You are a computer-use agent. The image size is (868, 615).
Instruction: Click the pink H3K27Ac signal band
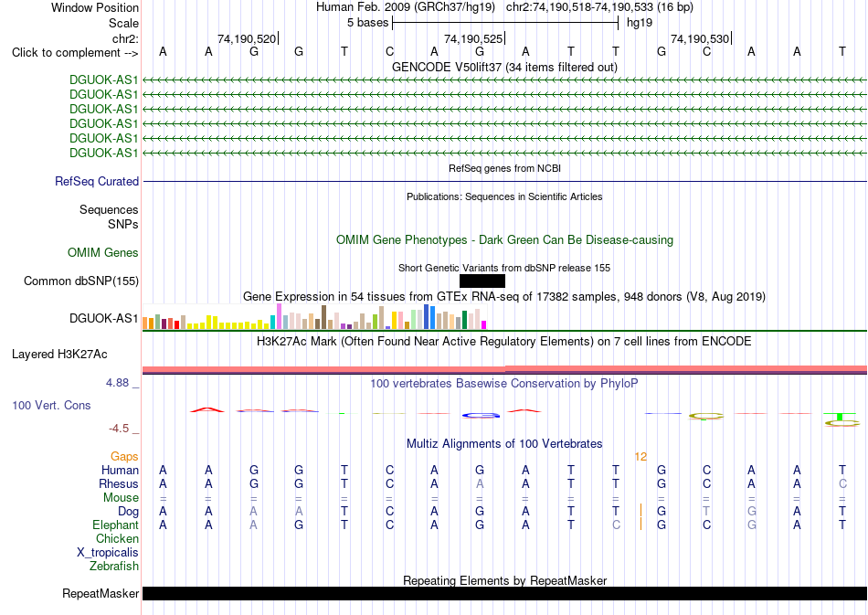(504, 369)
